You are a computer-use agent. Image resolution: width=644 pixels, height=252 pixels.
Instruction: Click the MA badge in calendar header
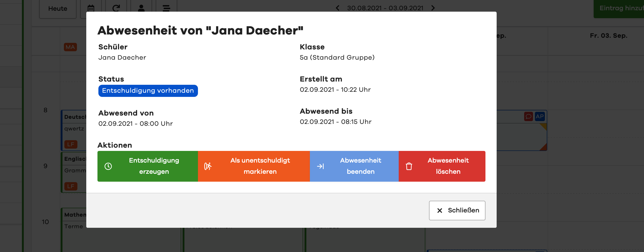pyautogui.click(x=70, y=47)
